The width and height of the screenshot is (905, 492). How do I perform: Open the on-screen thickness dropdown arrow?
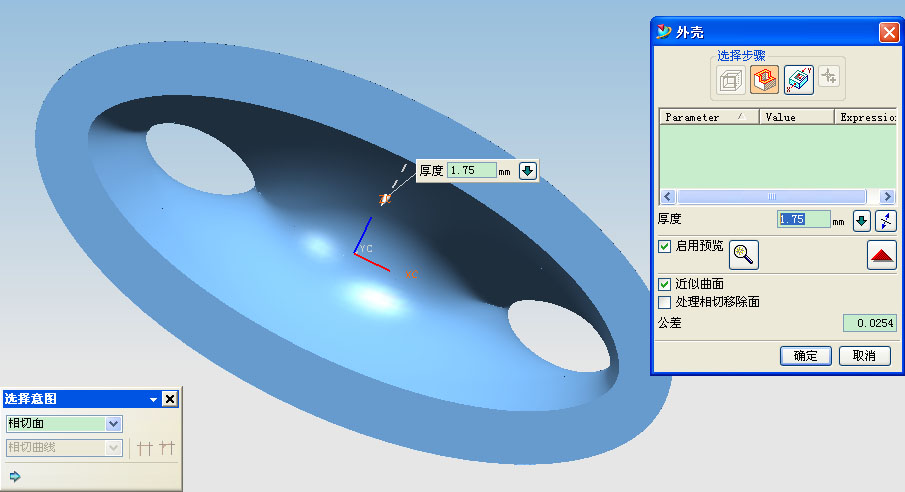click(528, 171)
